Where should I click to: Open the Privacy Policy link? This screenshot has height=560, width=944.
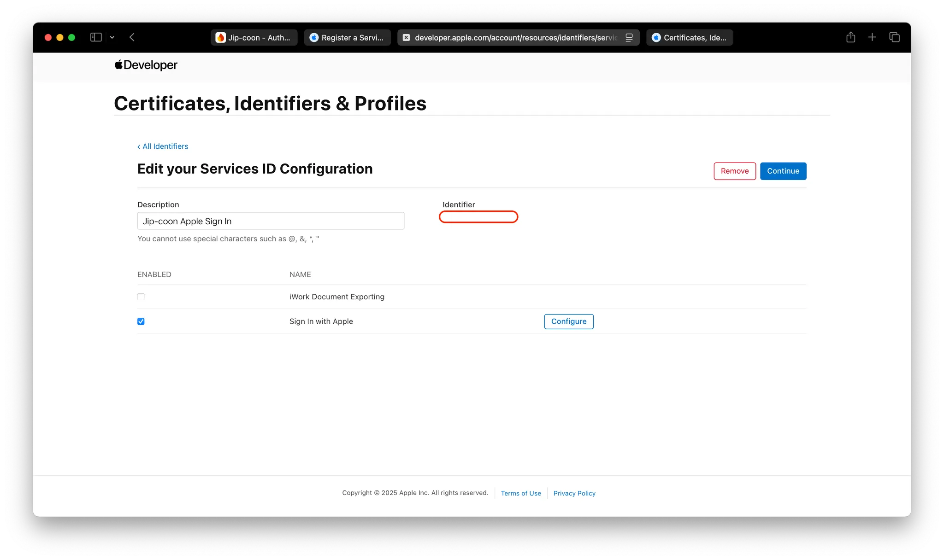click(574, 493)
